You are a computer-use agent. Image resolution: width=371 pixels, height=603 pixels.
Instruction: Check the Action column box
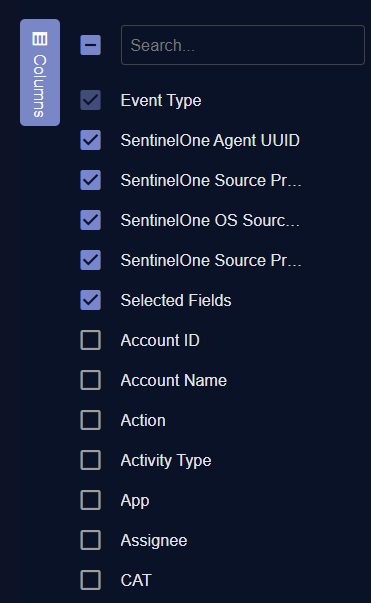91,420
